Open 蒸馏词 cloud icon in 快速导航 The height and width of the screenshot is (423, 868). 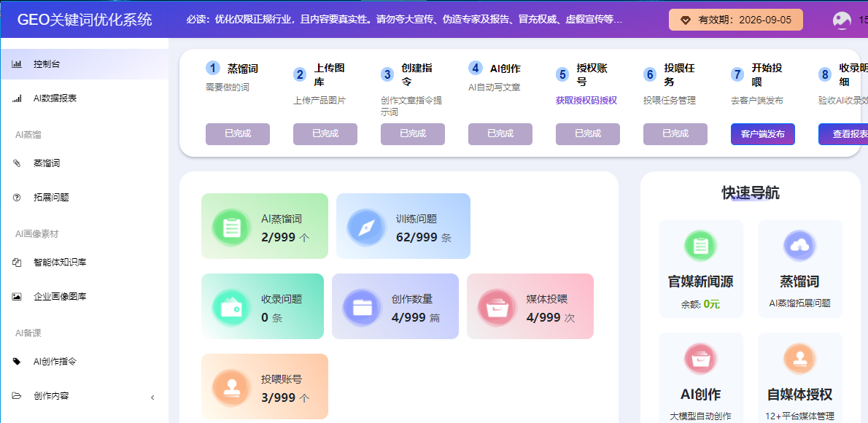pos(799,247)
